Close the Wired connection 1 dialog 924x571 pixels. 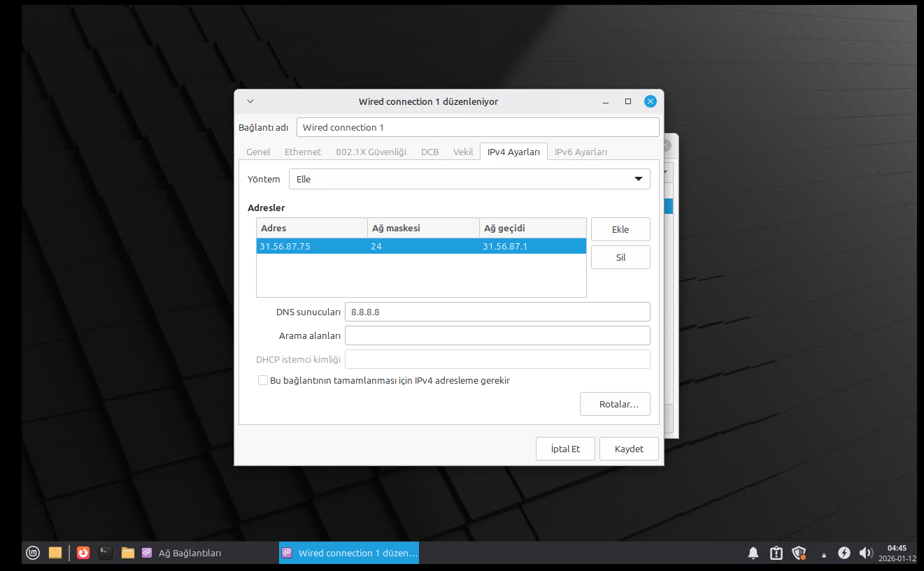651,101
